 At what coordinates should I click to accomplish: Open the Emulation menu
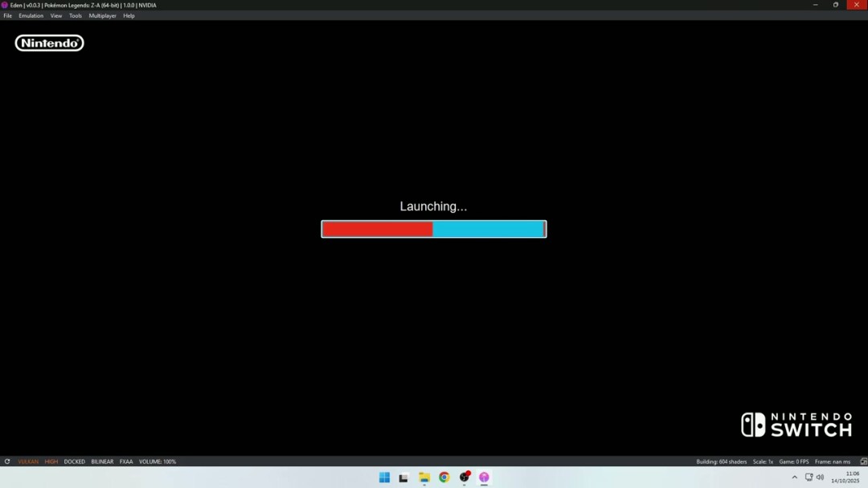tap(31, 15)
